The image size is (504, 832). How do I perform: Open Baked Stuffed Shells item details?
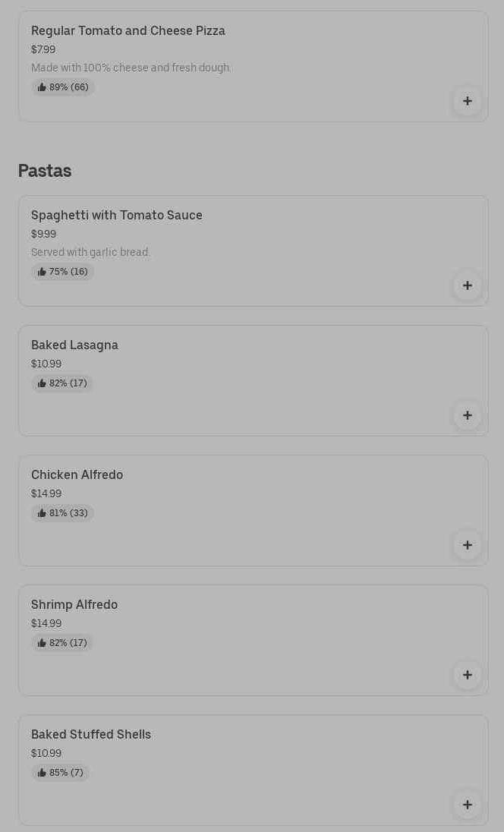(91, 734)
